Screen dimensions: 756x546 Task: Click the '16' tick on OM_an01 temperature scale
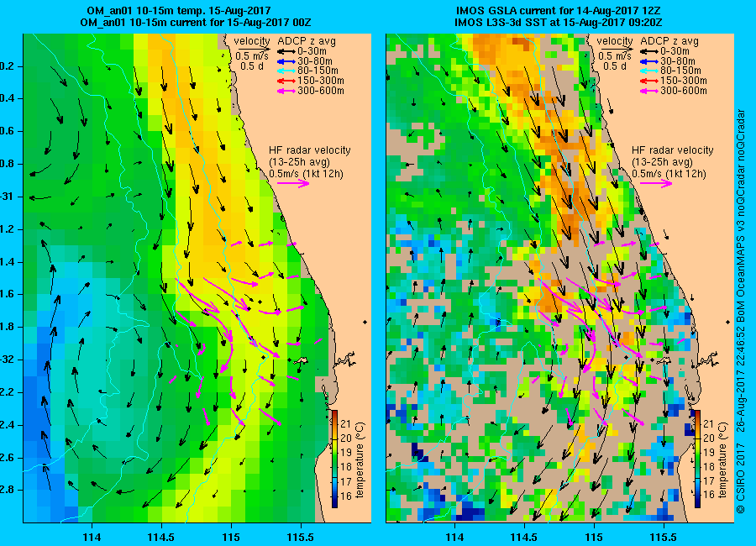click(x=346, y=495)
